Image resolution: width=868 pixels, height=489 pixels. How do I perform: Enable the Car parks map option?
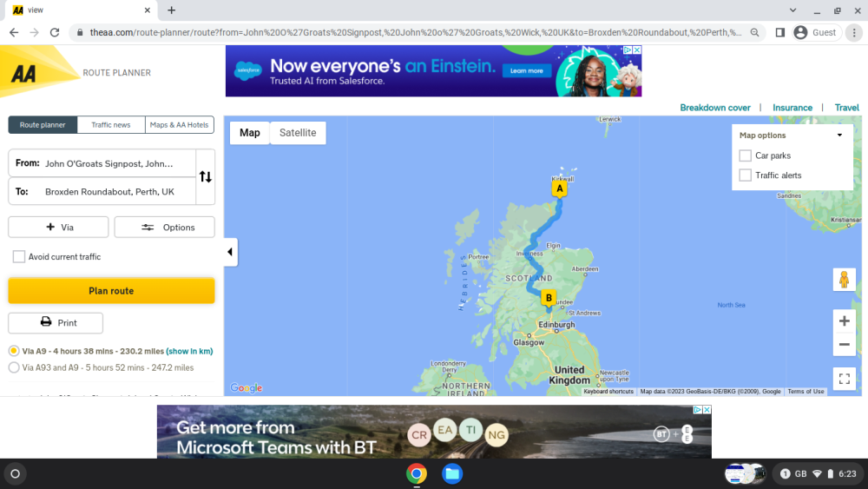point(745,155)
